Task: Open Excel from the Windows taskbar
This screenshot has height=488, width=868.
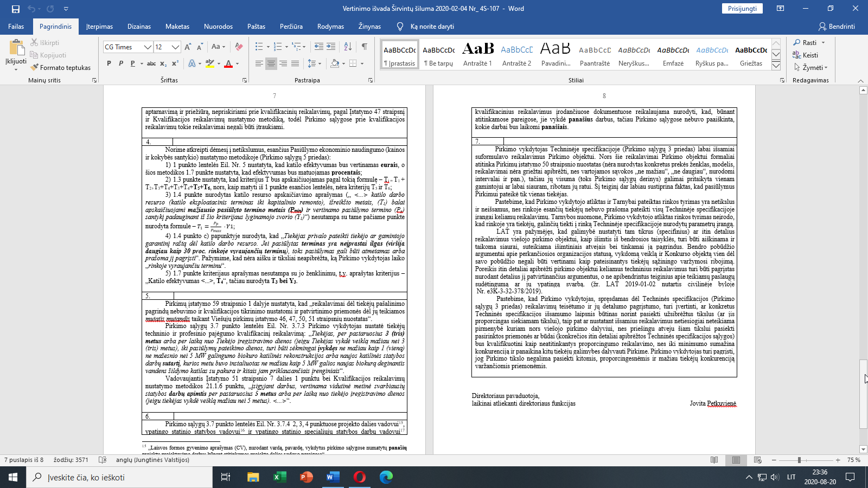Action: [279, 477]
